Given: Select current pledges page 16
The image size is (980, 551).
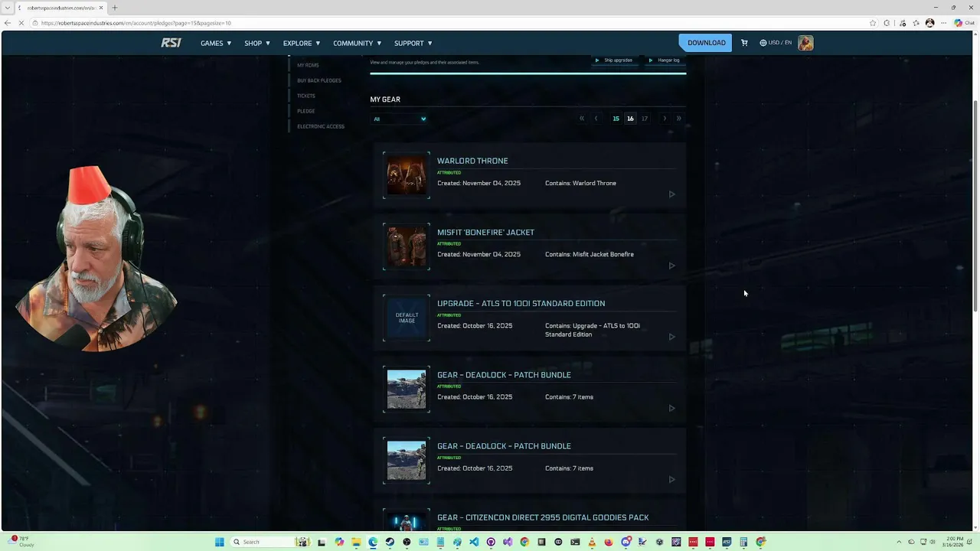Looking at the screenshot, I should point(630,119).
